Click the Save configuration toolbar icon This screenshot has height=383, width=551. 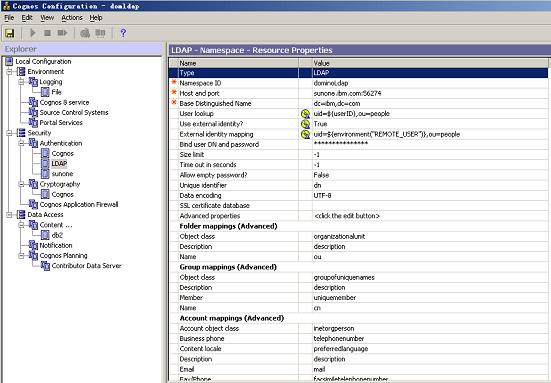9,33
